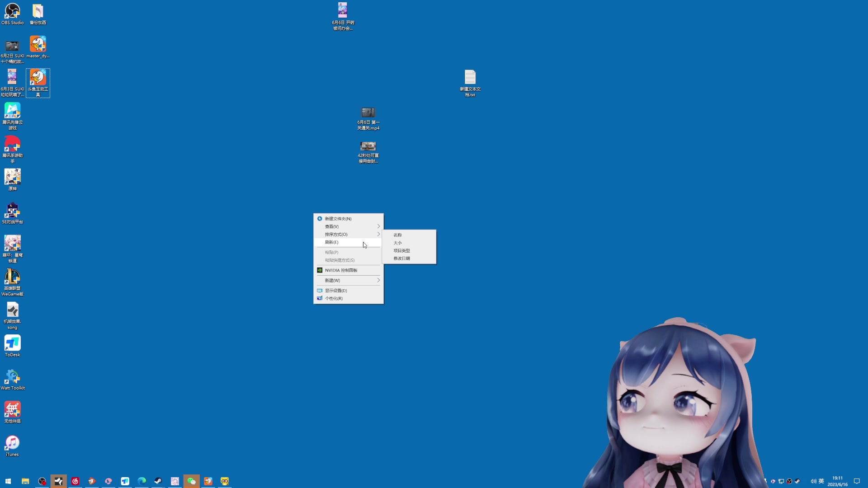868x488 pixels.
Task: Click the volume icon in system tray
Action: 813,481
